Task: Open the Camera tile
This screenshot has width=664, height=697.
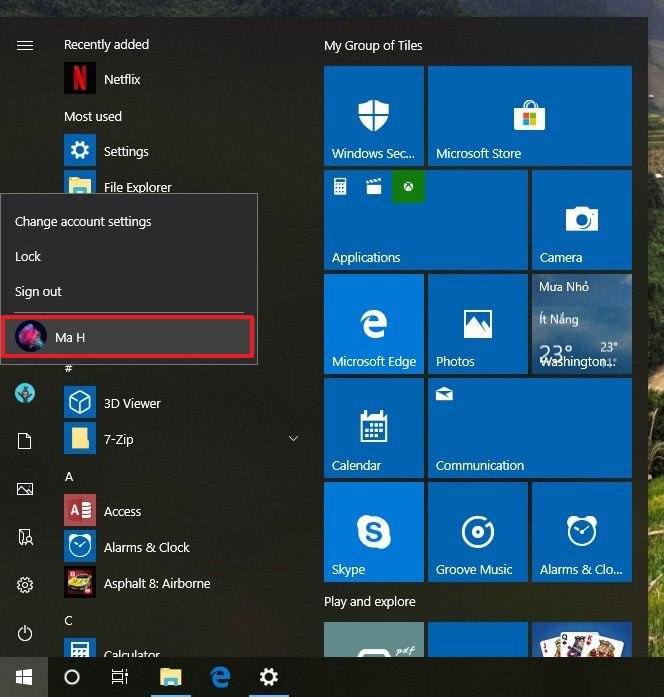Action: click(x=582, y=220)
